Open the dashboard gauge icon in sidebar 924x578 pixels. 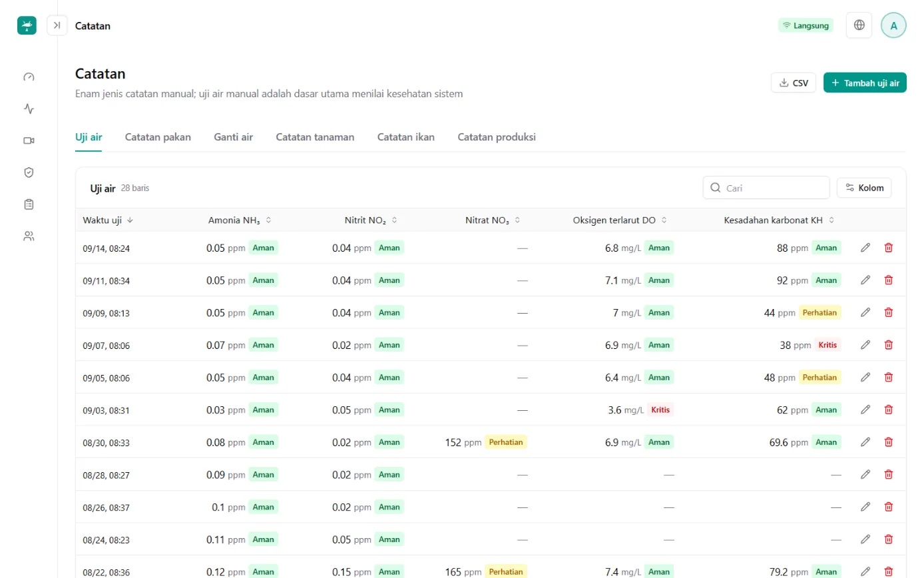click(29, 77)
